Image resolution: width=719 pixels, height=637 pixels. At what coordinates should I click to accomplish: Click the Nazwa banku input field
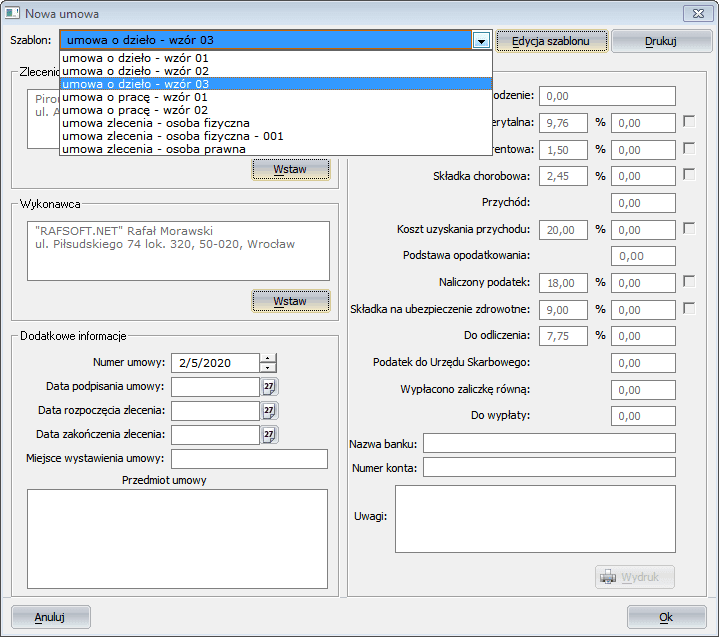point(549,443)
